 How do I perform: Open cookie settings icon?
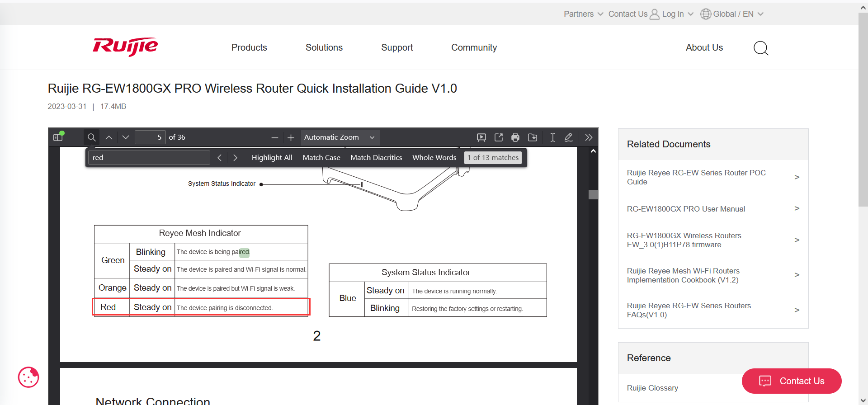(28, 377)
